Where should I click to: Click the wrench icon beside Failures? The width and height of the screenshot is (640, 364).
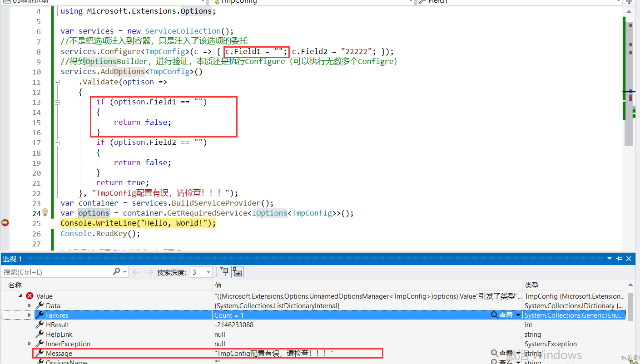coord(40,315)
